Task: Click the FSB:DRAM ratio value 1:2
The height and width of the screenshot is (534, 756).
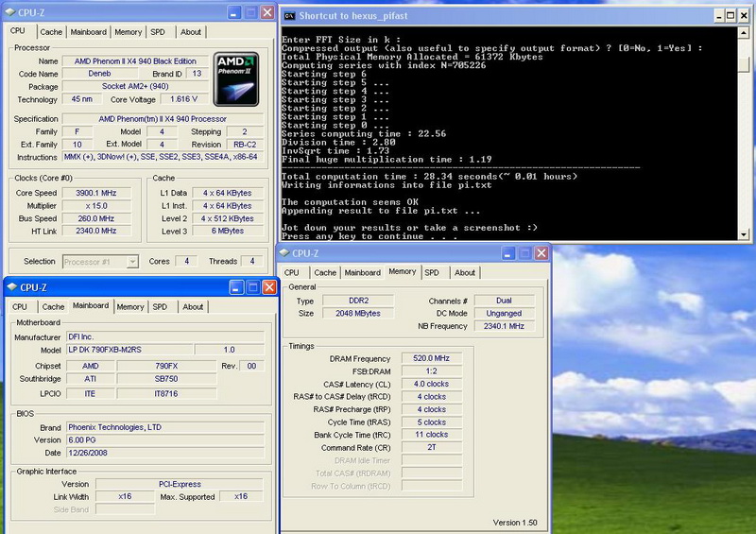Action: click(432, 371)
